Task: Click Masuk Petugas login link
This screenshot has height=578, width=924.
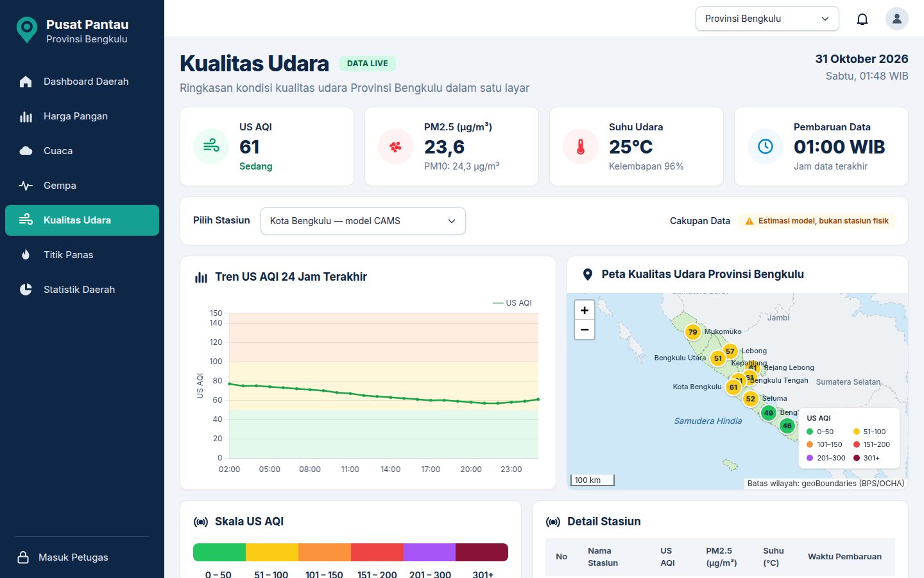Action: coord(82,557)
